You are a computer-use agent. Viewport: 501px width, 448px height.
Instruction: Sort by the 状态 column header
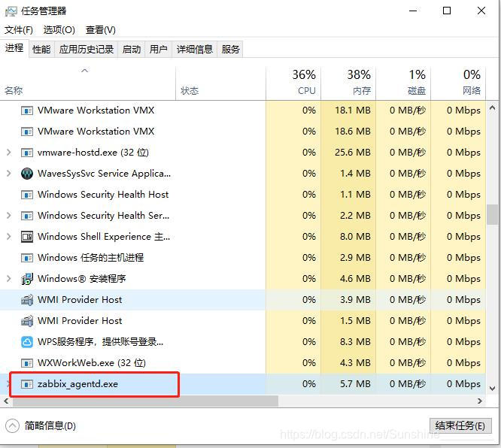pyautogui.click(x=220, y=83)
